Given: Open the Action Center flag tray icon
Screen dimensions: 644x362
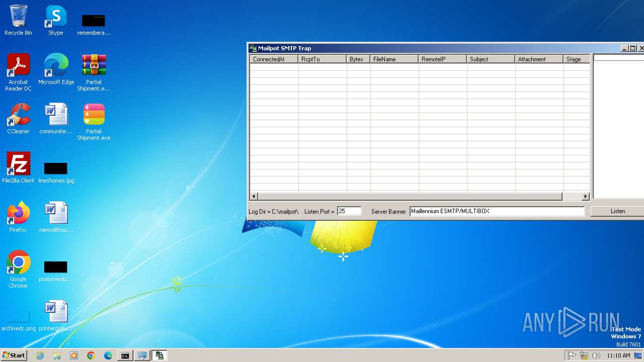Looking at the screenshot, I should [572, 355].
